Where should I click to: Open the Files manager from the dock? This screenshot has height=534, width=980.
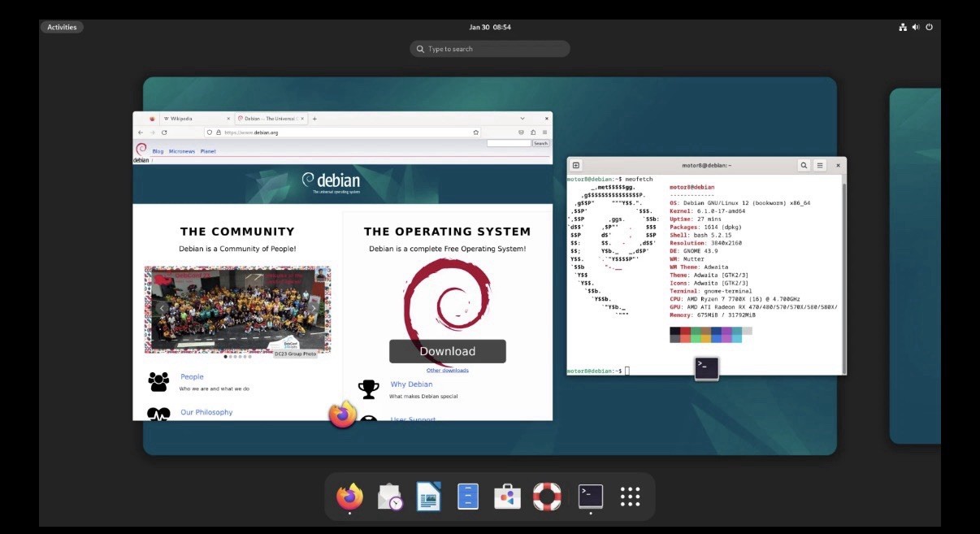(x=468, y=496)
